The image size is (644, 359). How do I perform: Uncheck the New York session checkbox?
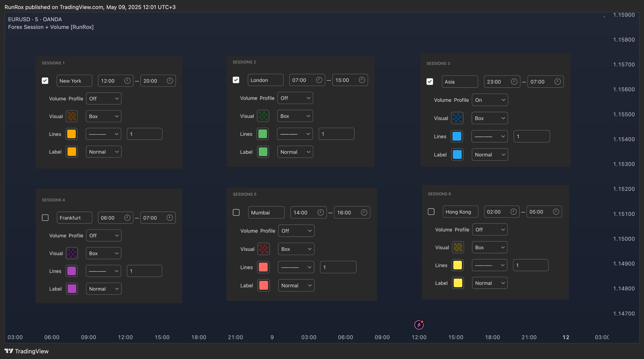pos(45,81)
